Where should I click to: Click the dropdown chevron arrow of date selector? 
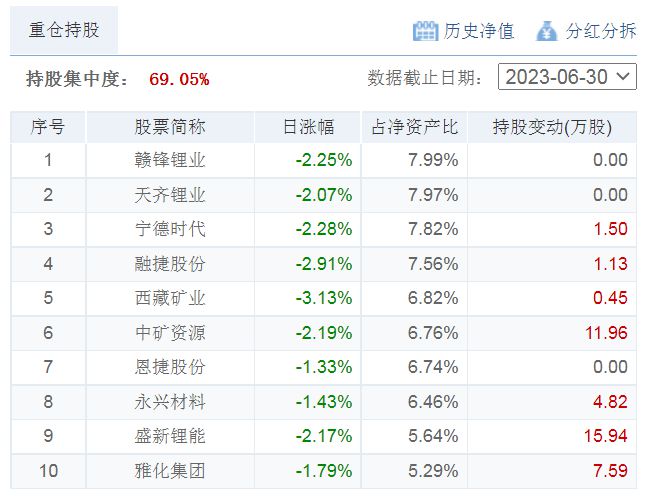click(x=623, y=77)
